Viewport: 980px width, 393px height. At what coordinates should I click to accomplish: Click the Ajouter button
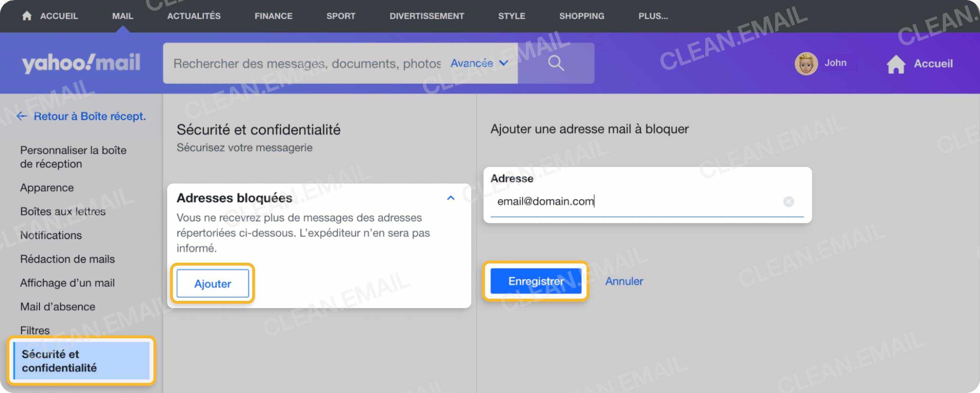[x=213, y=284]
